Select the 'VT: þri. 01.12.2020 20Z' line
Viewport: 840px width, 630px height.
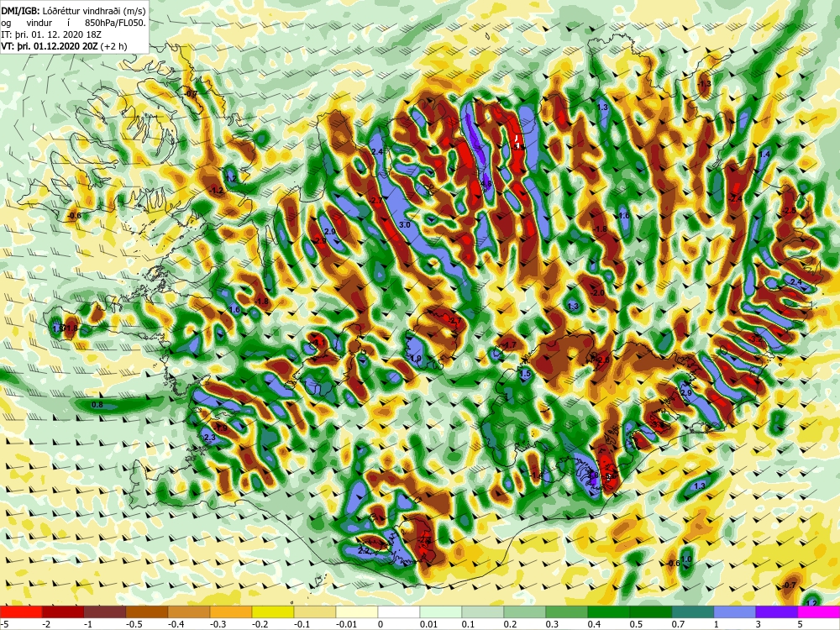pyautogui.click(x=50, y=46)
